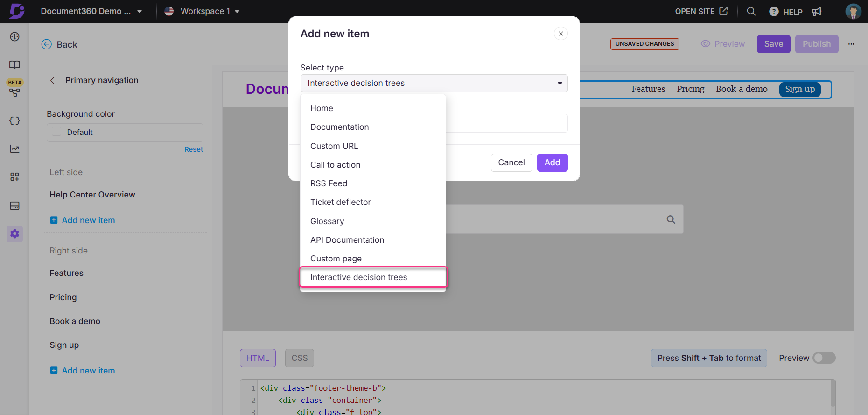Image resolution: width=868 pixels, height=415 pixels.
Task: Click the Save button
Action: tap(773, 44)
